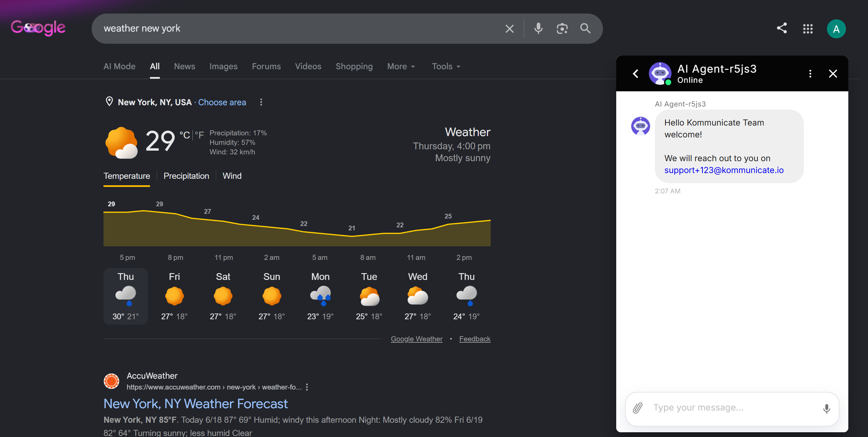Click the share icon in header

pos(782,28)
